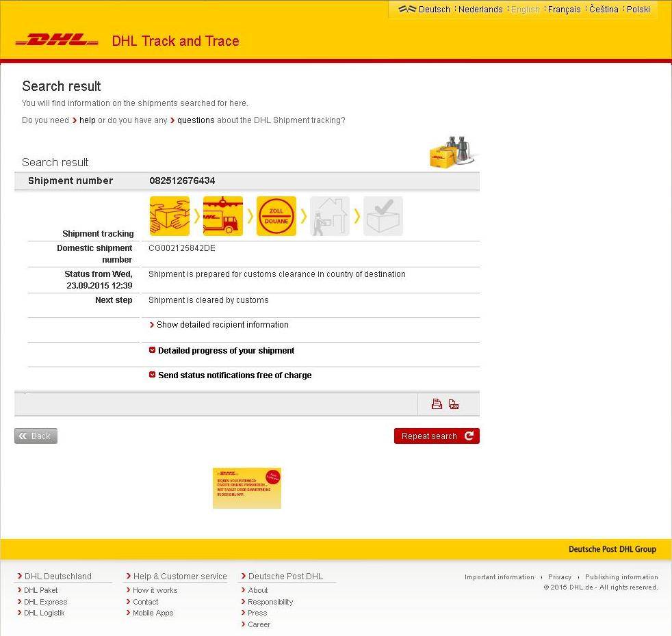The image size is (672, 636).
Task: Switch language to Polski
Action: point(638,10)
